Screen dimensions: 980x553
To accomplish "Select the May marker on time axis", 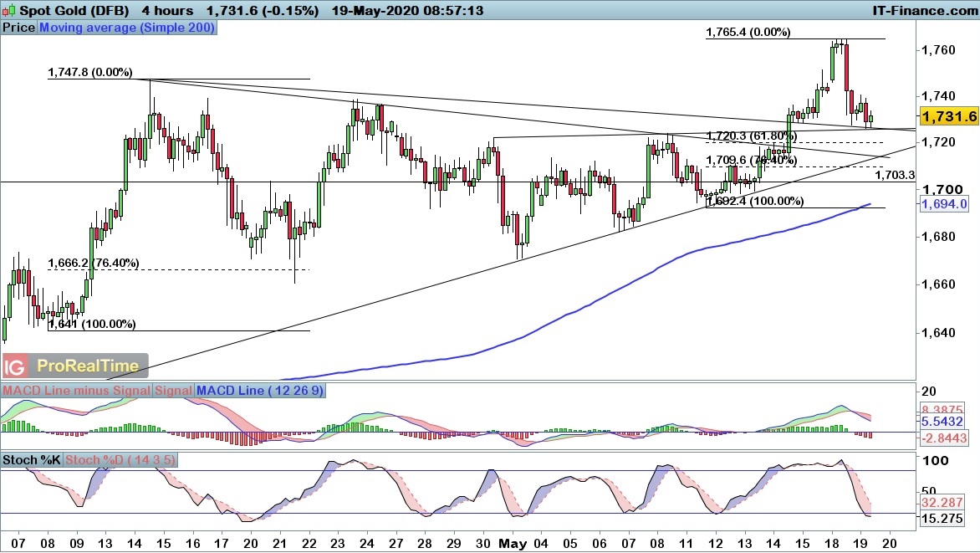I will coord(513,544).
